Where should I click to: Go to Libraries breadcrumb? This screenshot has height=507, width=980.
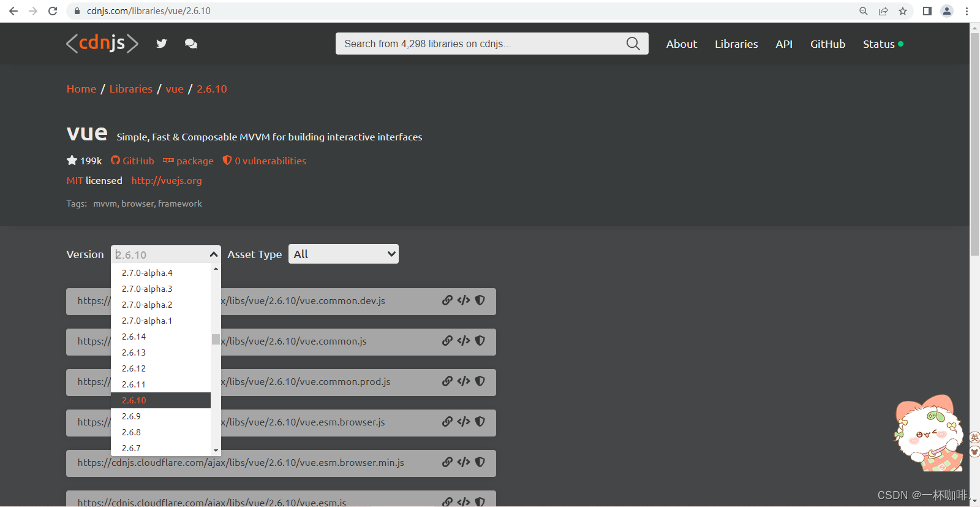point(131,89)
